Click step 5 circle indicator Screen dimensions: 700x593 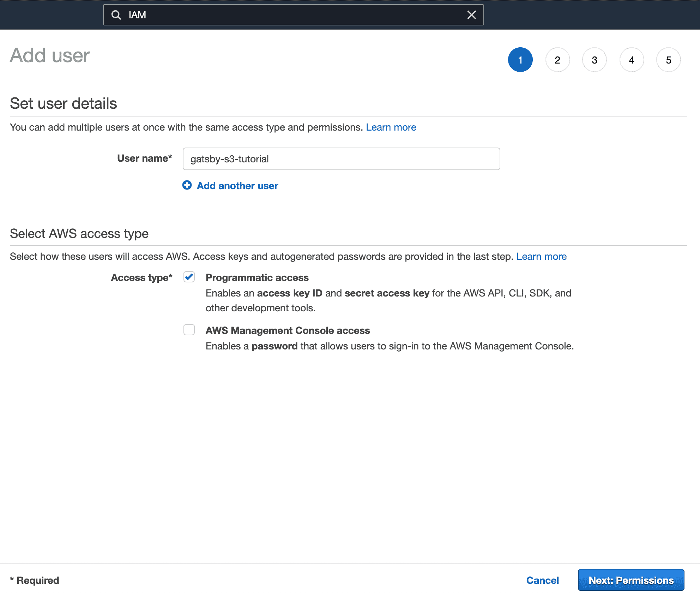coord(668,60)
